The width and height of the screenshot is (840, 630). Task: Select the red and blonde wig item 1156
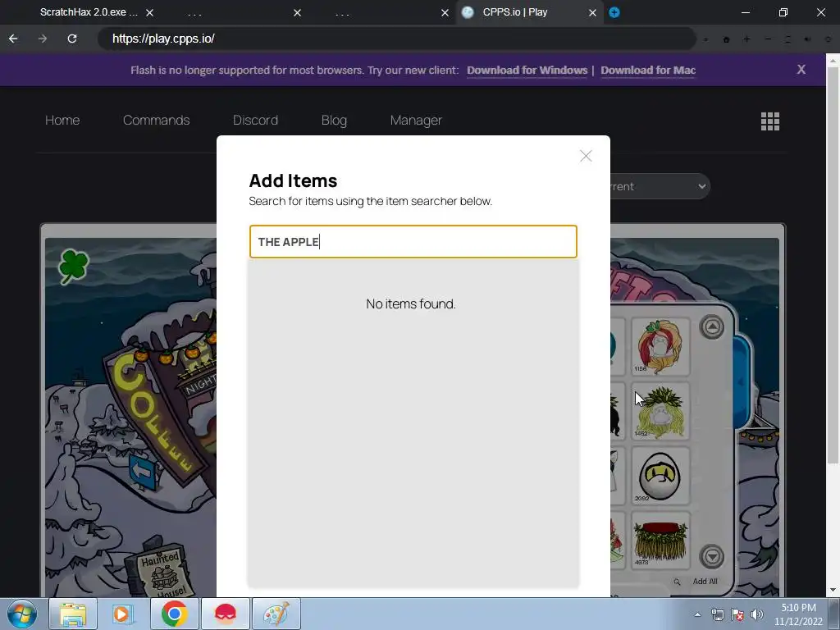pos(660,347)
